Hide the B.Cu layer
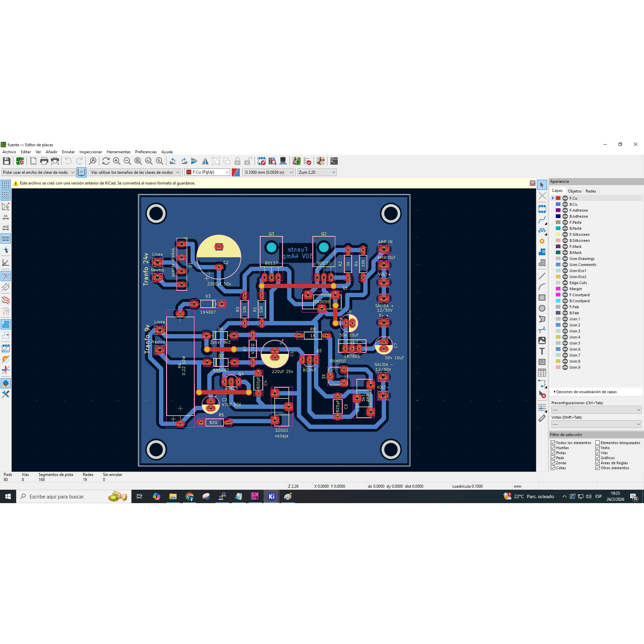The image size is (644, 644). point(565,204)
